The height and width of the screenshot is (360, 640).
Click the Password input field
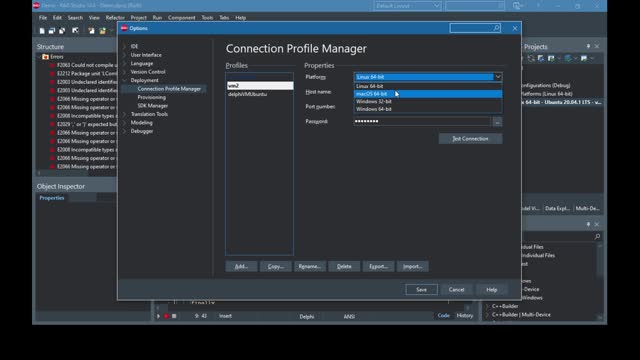422,121
